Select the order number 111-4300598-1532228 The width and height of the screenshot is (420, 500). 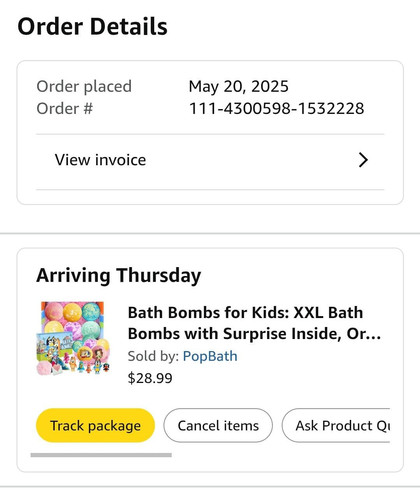[x=276, y=109]
